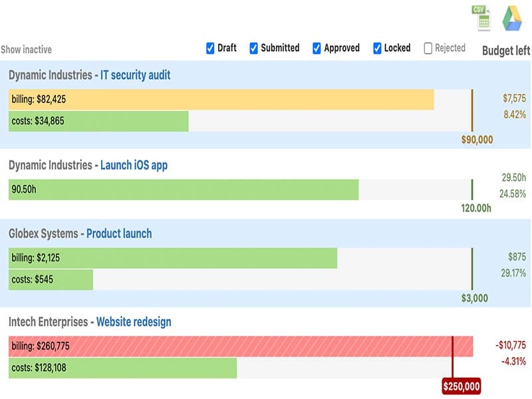
Task: Open the IT security audit project
Action: tap(135, 75)
